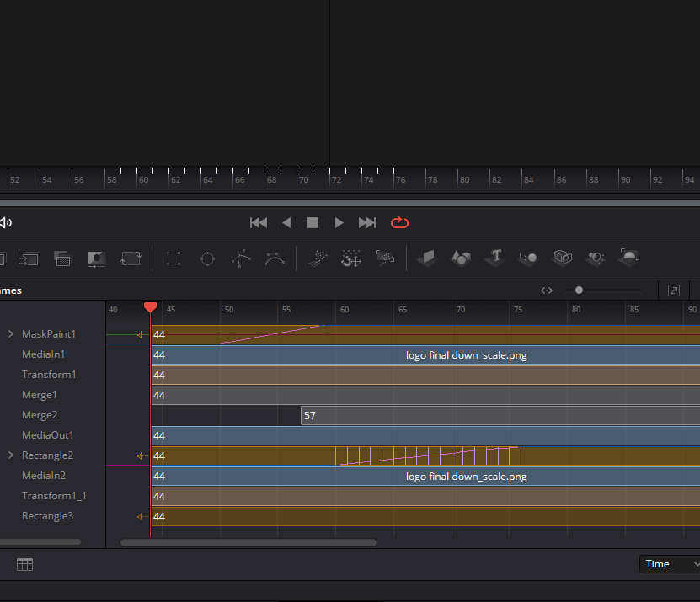Select the Merge2 track row

pyautogui.click(x=40, y=415)
